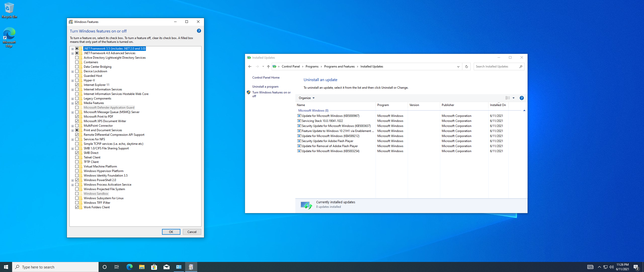Expand the Print and Document Services node
The image size is (644, 272).
click(x=73, y=130)
